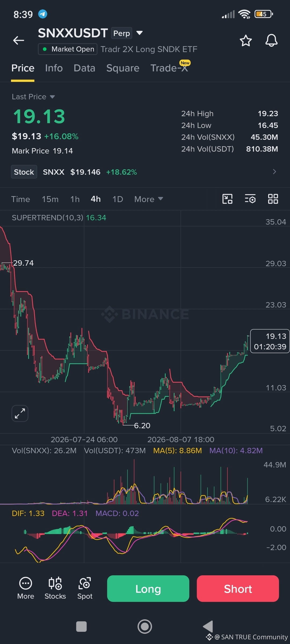The height and width of the screenshot is (644, 290).
Task: Switch to the Price tab
Action: pos(23,68)
